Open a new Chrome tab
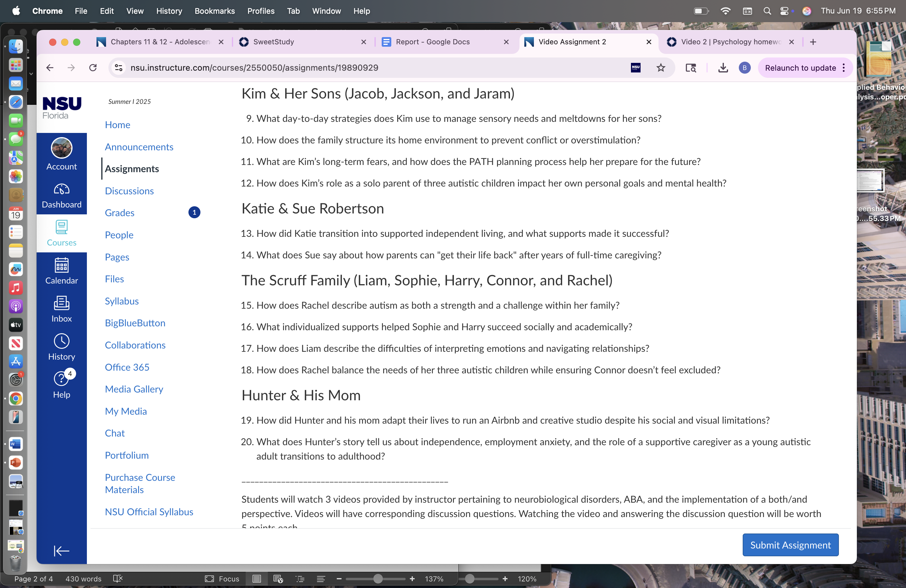This screenshot has width=906, height=588. (x=813, y=42)
